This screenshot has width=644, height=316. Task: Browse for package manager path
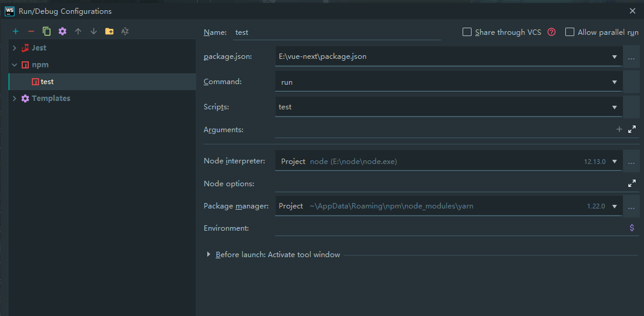tap(631, 206)
